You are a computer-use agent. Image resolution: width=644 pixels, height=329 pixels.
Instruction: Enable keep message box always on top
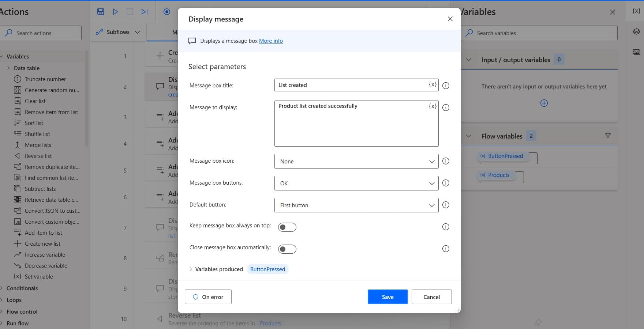pyautogui.click(x=287, y=227)
